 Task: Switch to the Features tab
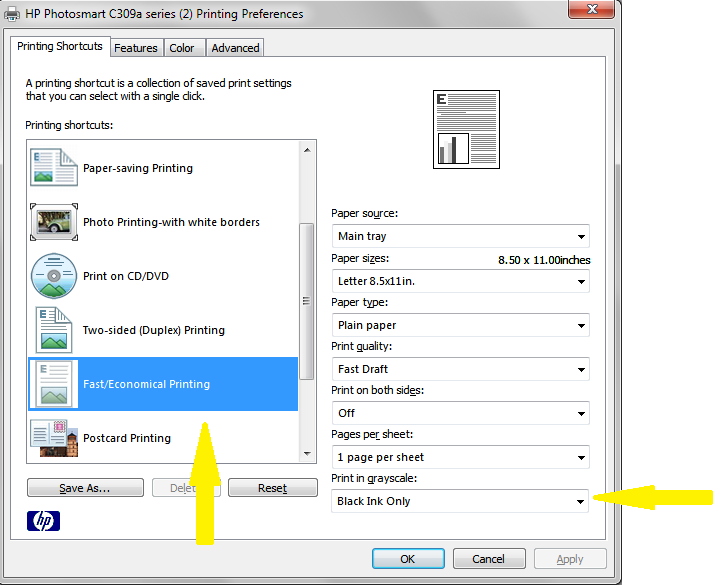136,48
